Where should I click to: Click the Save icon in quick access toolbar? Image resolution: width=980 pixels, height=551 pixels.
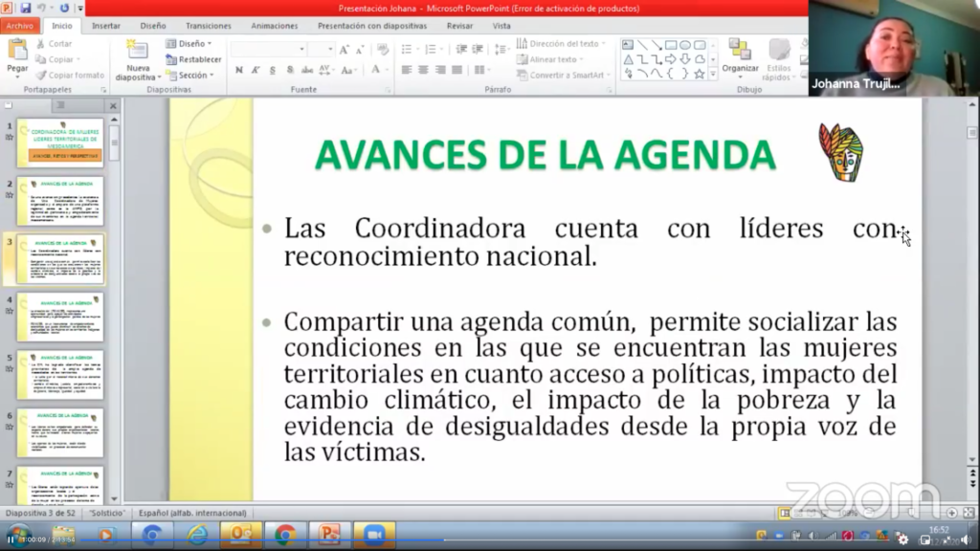26,8
